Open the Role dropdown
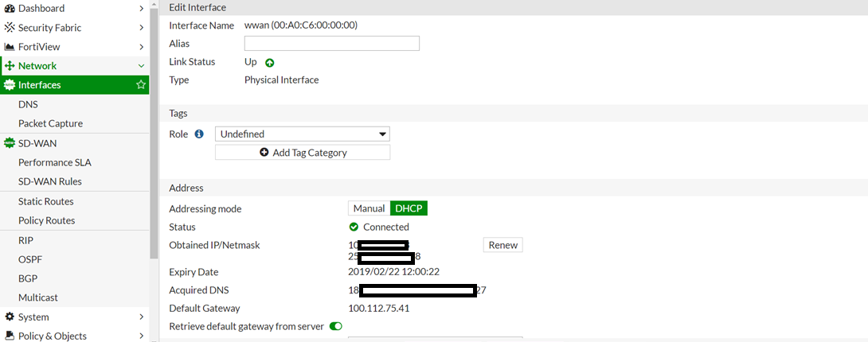This screenshot has height=342, width=868. pos(303,134)
